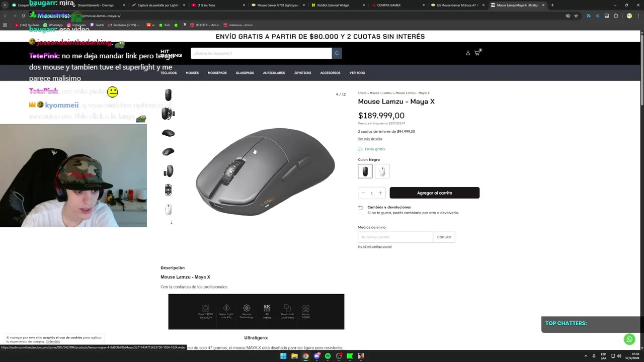Decrease quantity with the minus button
Image resolution: width=644 pixels, height=362 pixels.
(363, 193)
